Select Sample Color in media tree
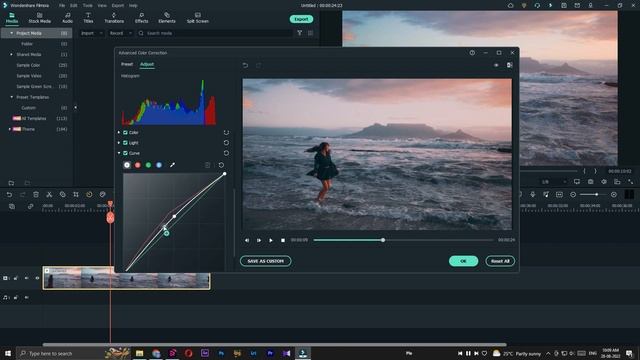This screenshot has height=360, width=640. (28, 65)
